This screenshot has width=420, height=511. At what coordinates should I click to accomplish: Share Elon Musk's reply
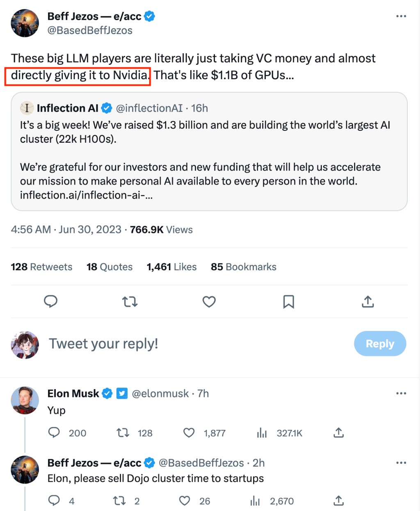pyautogui.click(x=338, y=433)
